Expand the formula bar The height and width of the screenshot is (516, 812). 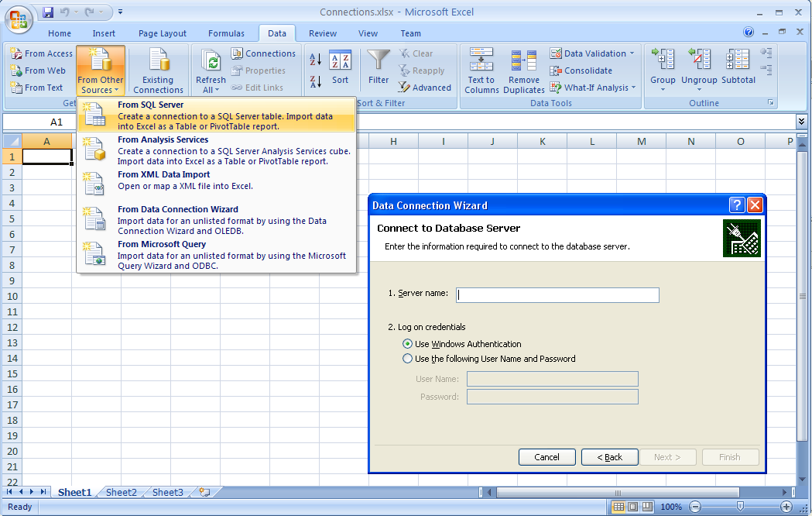(801, 122)
